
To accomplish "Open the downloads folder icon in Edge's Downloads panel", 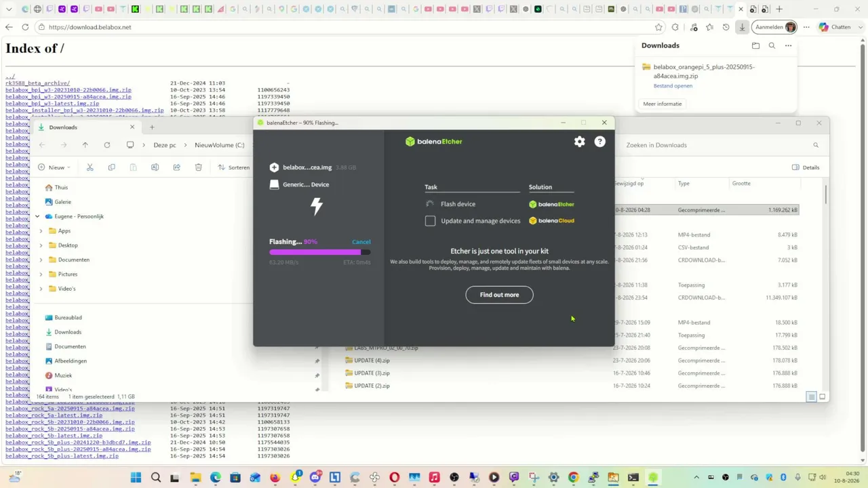I will (755, 45).
